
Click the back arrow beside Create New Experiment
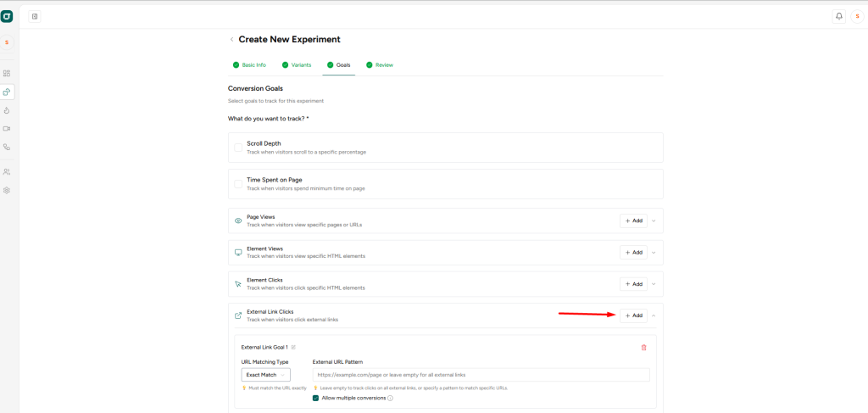231,40
